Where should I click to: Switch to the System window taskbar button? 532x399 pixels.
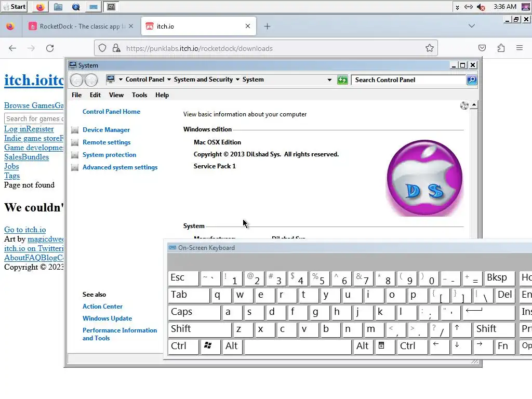pos(111,7)
